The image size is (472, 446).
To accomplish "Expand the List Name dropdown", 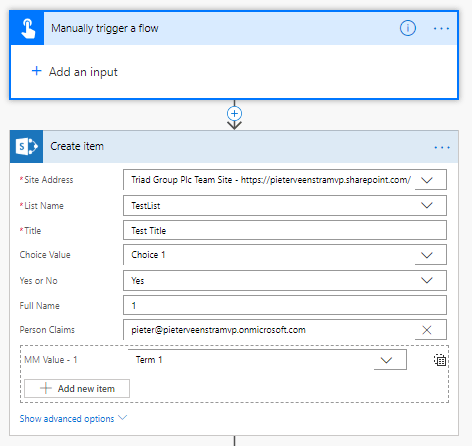I will click(427, 205).
